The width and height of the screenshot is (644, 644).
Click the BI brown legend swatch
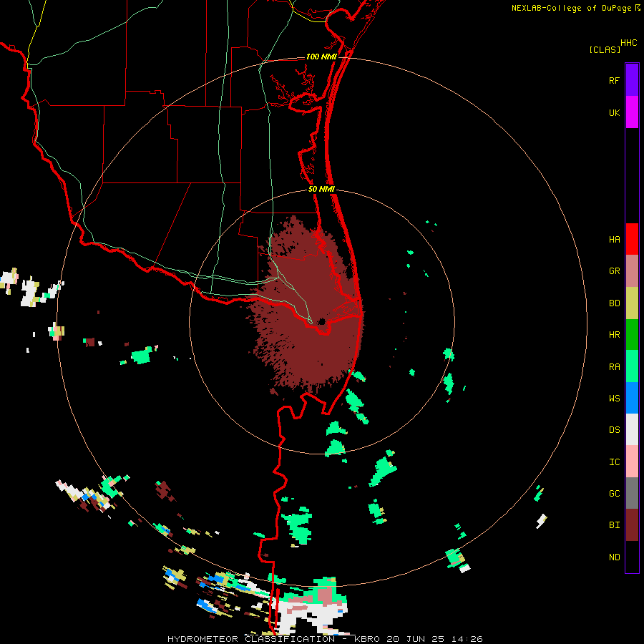pyautogui.click(x=632, y=525)
